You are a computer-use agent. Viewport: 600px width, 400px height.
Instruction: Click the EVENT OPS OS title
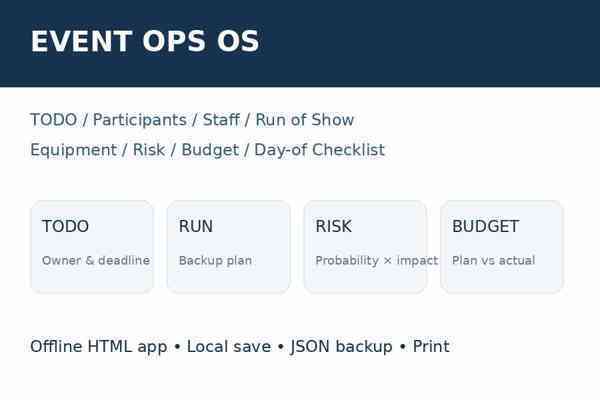tap(145, 41)
